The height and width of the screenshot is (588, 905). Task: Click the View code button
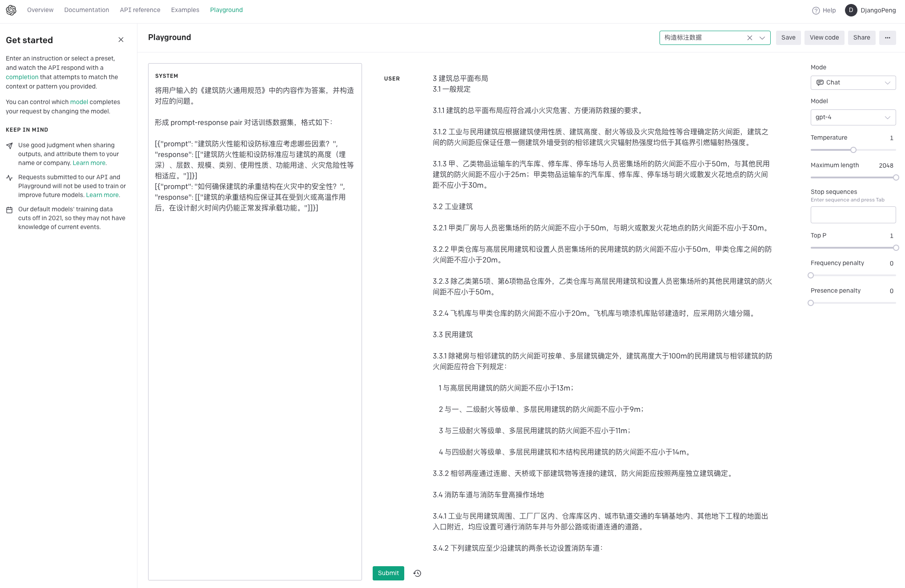(x=824, y=38)
